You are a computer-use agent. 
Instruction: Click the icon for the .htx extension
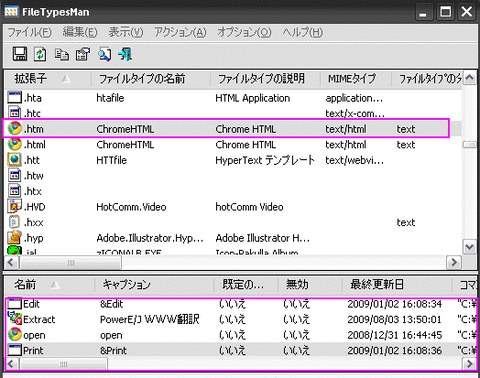pyautogui.click(x=15, y=191)
